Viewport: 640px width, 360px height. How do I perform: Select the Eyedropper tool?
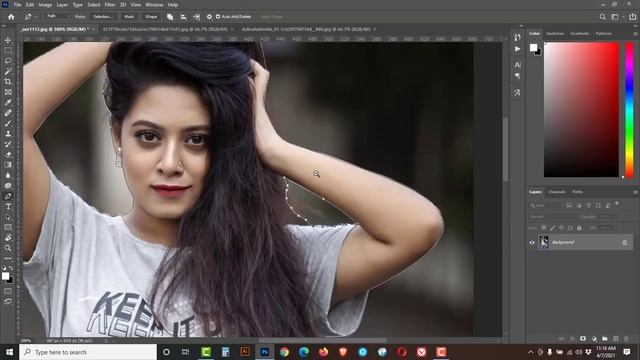(8, 102)
